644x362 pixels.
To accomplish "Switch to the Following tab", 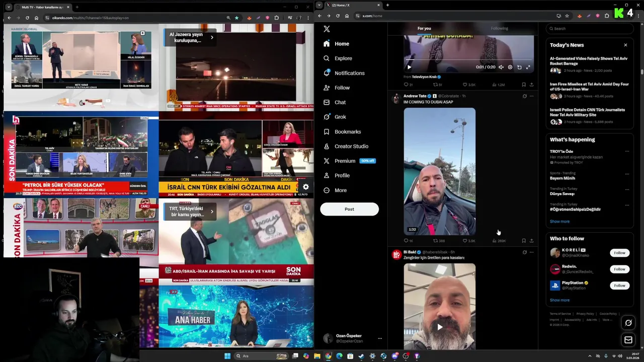I will pos(500,29).
